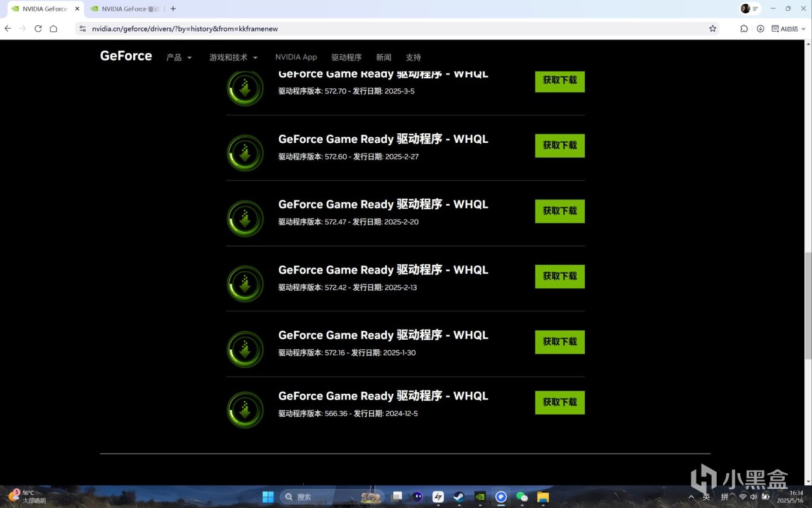Viewport: 812px width, 508px height.
Task: Open the 驱动程序 menu item
Action: [x=346, y=57]
